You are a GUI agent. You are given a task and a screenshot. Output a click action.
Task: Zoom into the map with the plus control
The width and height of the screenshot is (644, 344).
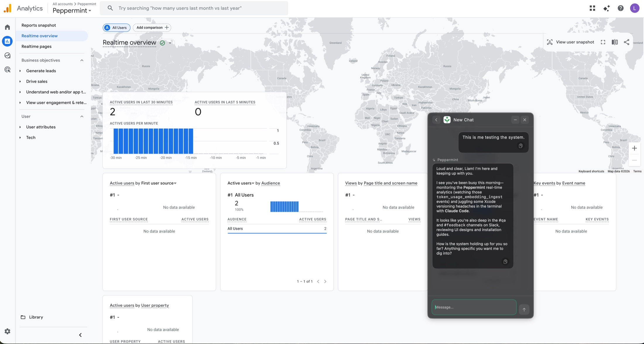point(635,148)
